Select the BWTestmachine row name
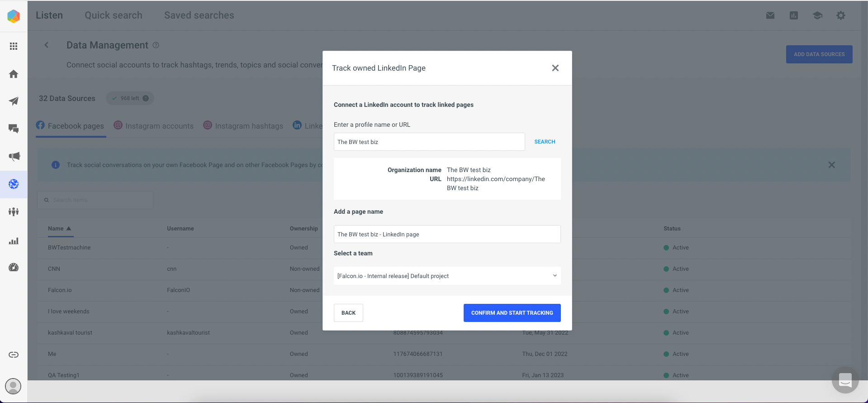This screenshot has width=868, height=403. click(69, 248)
